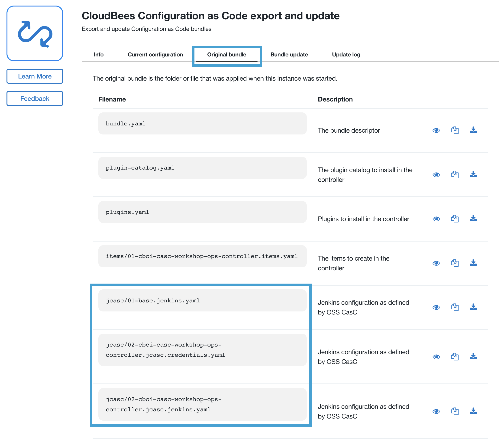The width and height of the screenshot is (504, 445).
Task: Copy the jcasc/01-base.jenkins.yaml content
Action: tap(455, 307)
